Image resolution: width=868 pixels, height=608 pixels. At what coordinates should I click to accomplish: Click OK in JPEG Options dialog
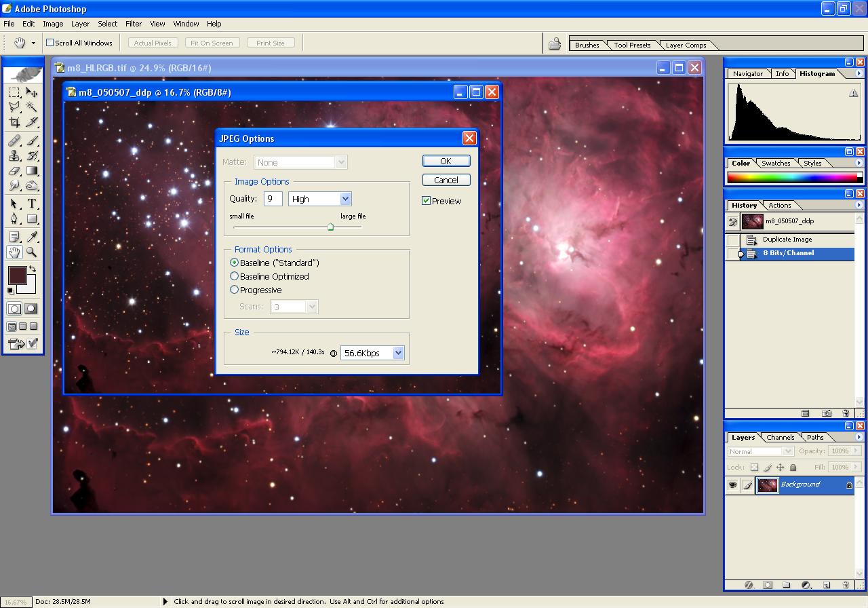point(446,161)
